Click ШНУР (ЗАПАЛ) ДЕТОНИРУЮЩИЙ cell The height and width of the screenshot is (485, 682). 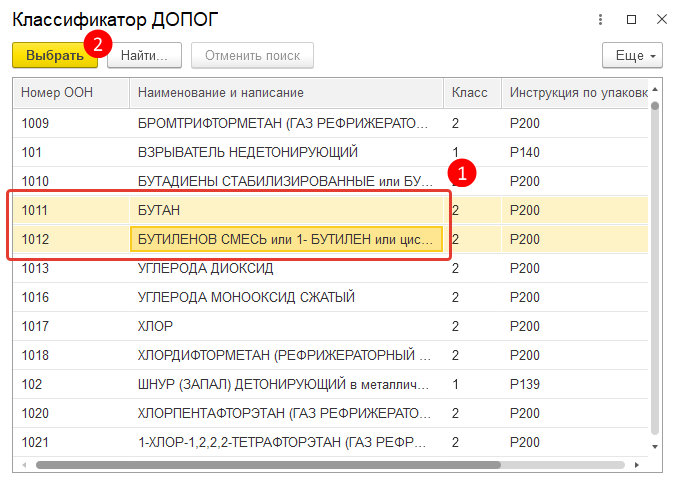click(286, 384)
